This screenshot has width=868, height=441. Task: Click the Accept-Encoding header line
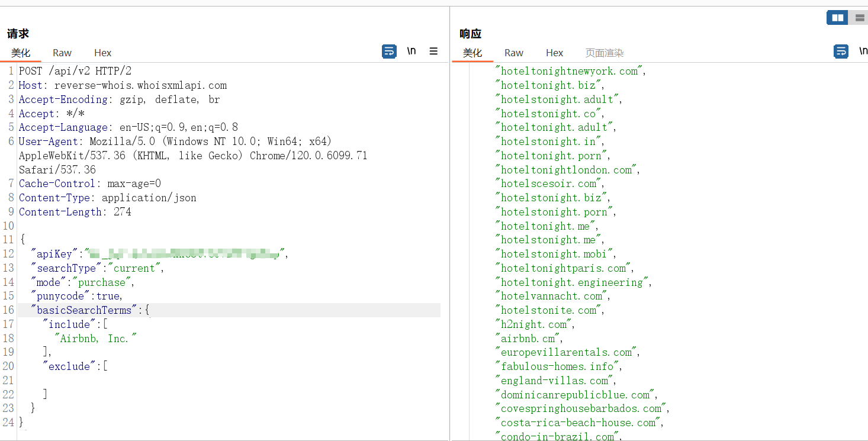click(x=119, y=99)
